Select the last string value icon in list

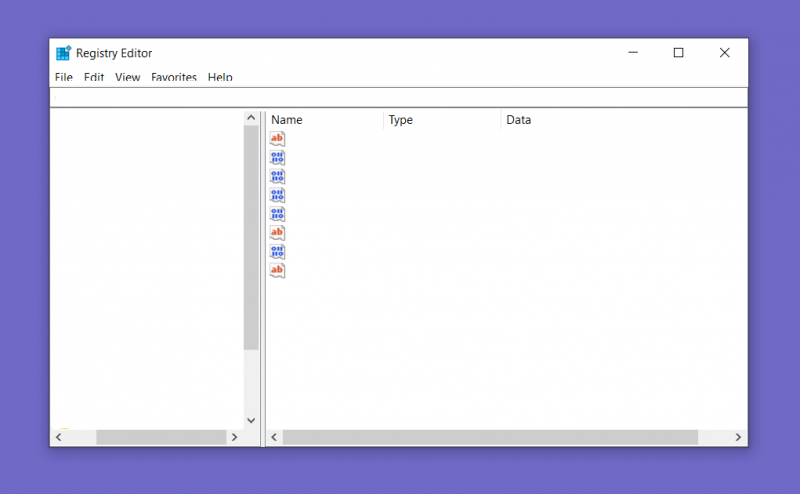tap(277, 270)
